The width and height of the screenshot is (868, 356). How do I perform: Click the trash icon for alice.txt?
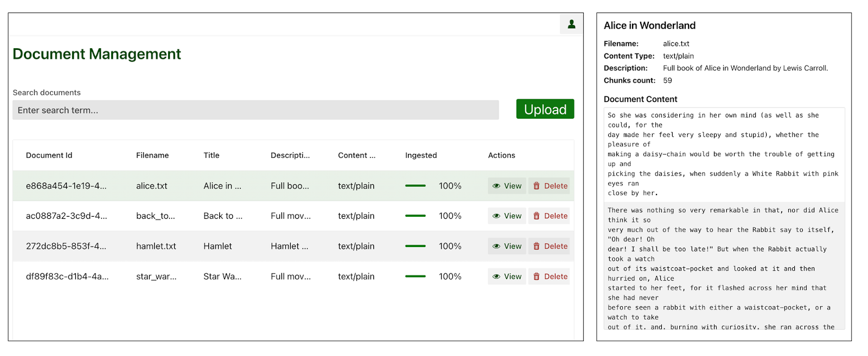537,186
